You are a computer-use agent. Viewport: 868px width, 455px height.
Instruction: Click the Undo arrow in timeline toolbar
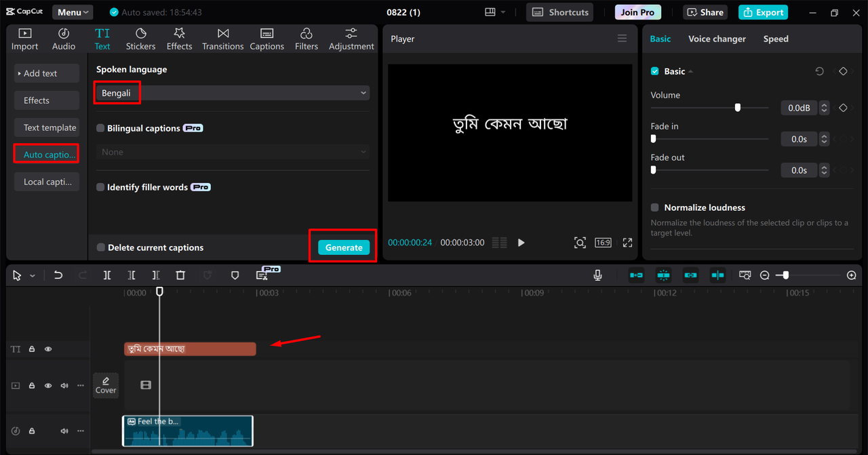point(58,275)
